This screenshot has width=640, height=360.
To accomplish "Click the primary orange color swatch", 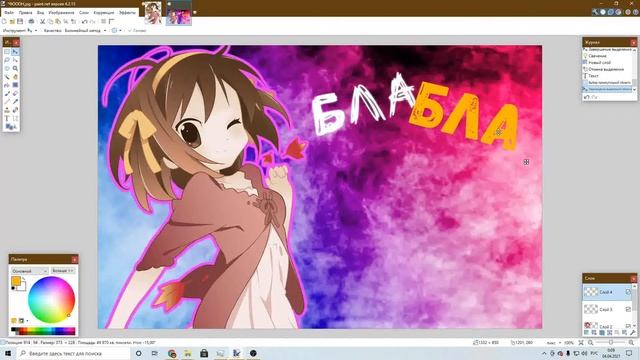I will 16,281.
